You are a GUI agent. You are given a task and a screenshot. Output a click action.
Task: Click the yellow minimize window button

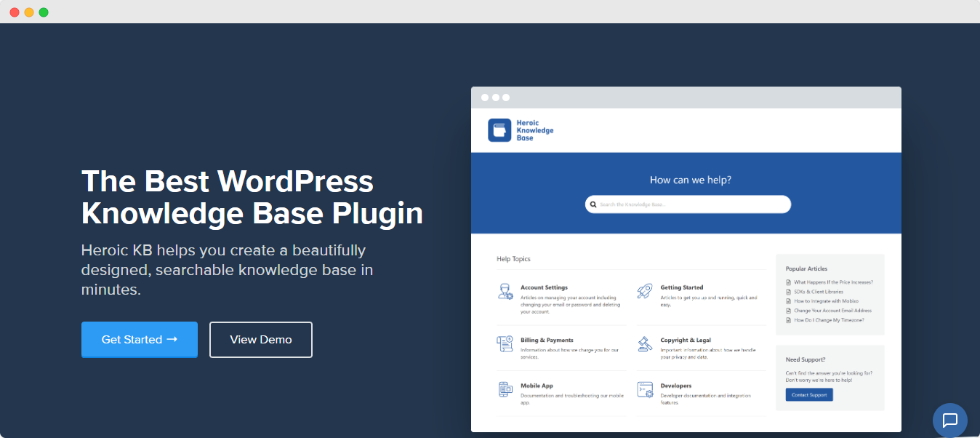pyautogui.click(x=29, y=12)
